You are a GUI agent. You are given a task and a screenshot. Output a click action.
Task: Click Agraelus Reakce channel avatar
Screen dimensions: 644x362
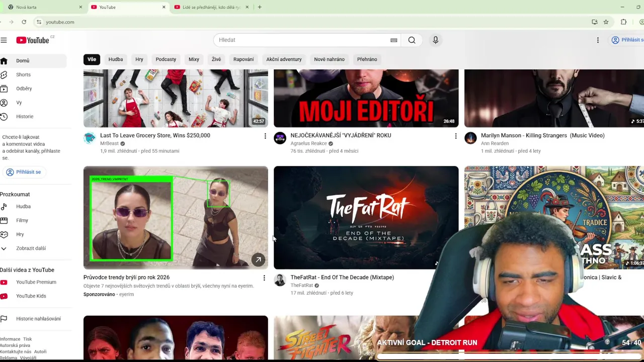pos(280,138)
